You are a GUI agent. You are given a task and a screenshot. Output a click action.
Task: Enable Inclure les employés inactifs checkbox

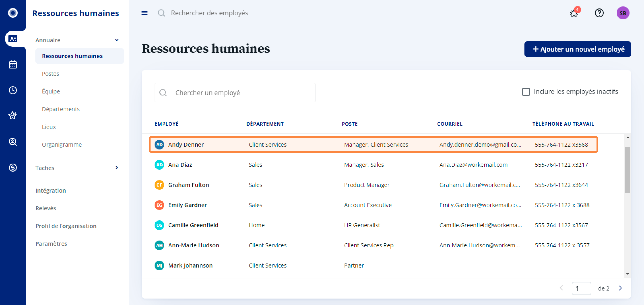click(526, 92)
